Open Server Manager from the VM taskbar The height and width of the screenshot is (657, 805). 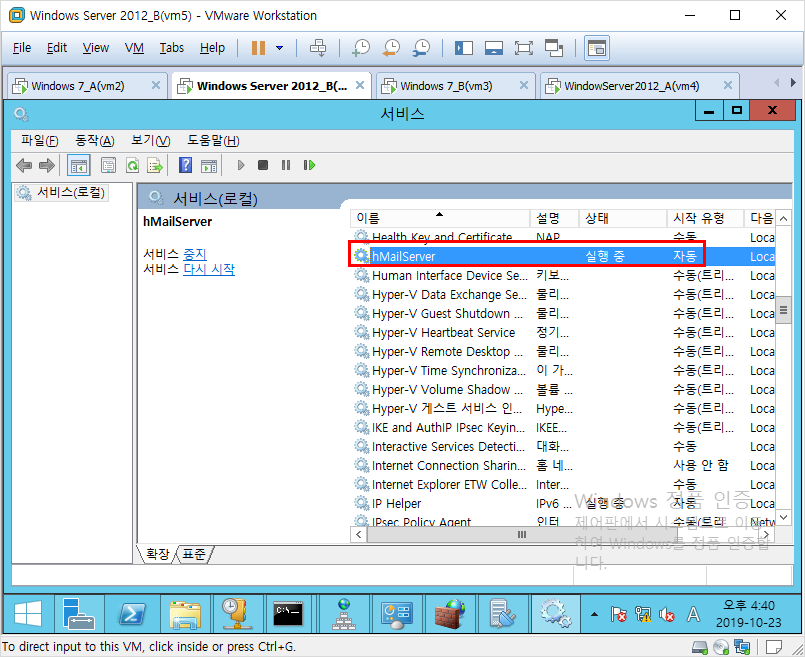coord(79,614)
